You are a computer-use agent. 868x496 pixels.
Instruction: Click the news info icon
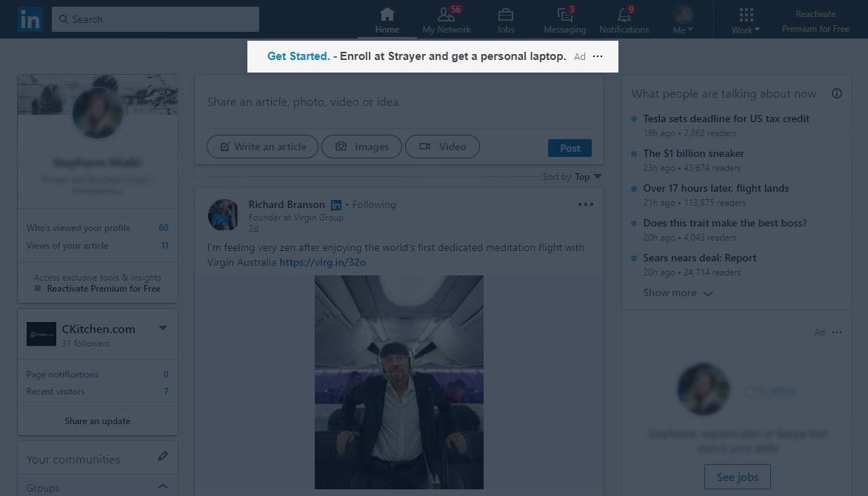coord(837,93)
